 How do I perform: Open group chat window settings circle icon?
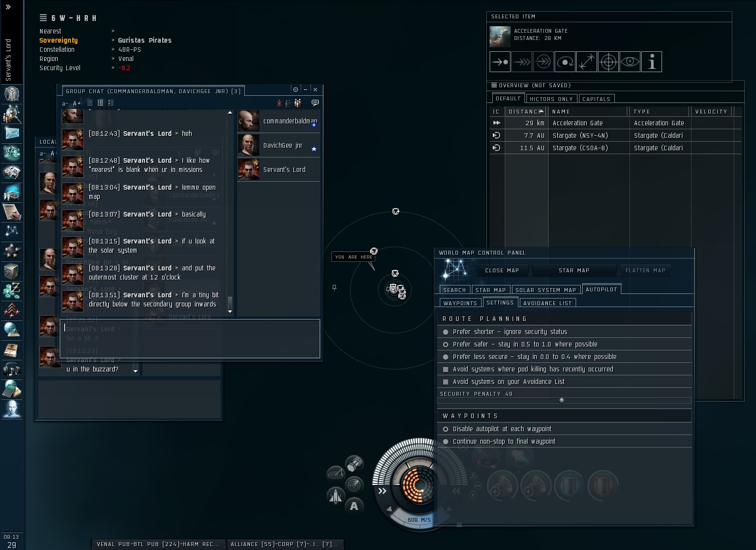tap(295, 90)
